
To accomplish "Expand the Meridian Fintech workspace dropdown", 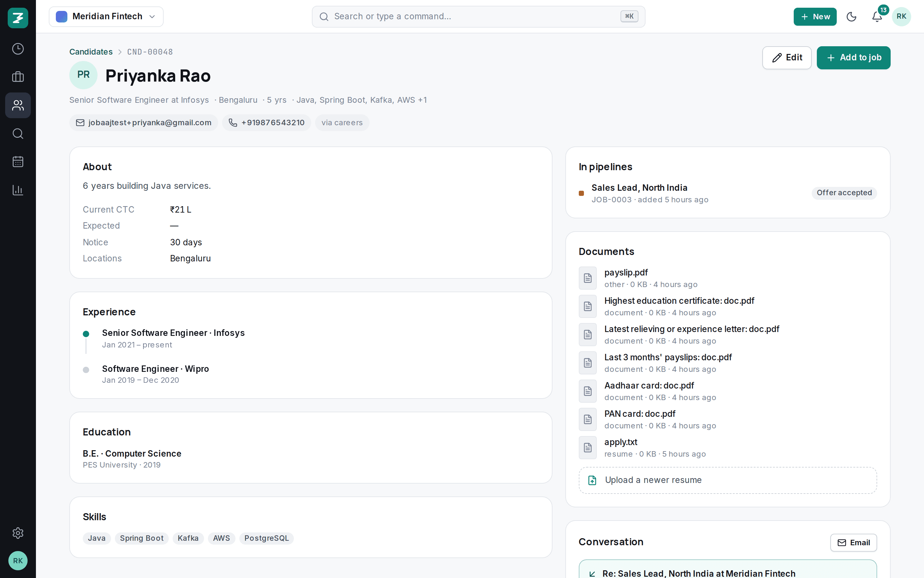I will click(x=106, y=16).
